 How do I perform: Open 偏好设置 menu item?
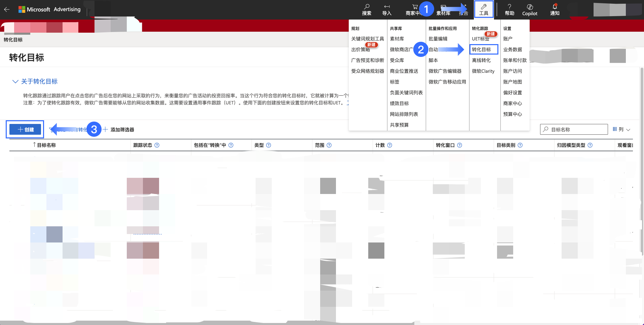click(513, 93)
